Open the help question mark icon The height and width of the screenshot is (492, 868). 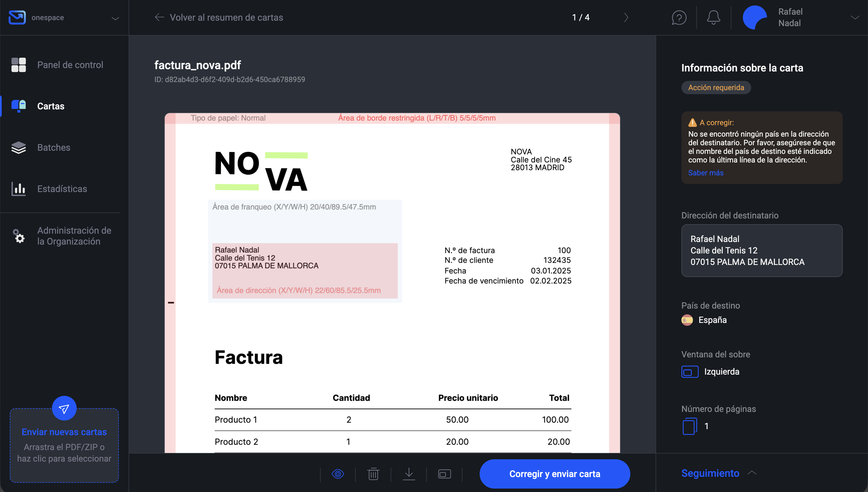679,17
